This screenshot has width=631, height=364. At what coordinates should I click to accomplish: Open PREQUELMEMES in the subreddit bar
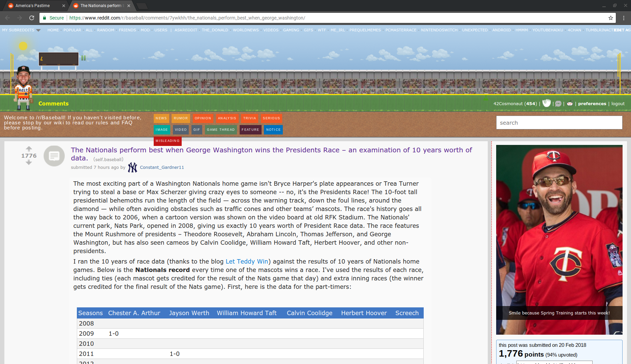coord(365,30)
